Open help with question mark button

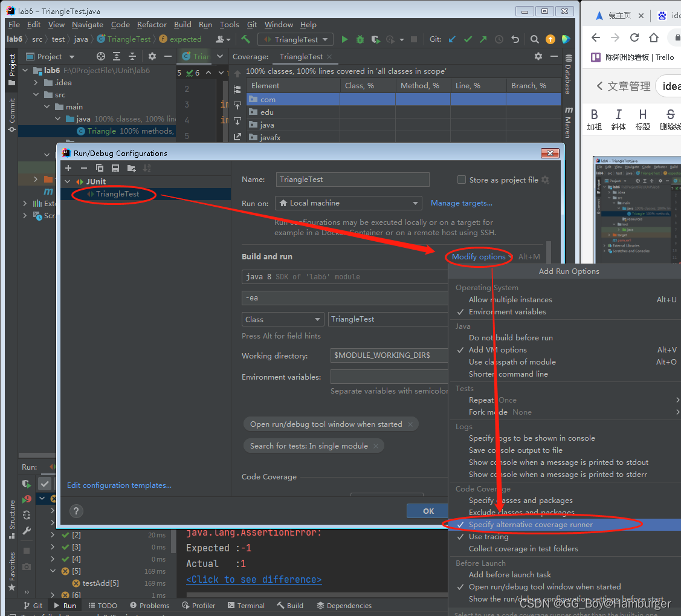coord(76,511)
